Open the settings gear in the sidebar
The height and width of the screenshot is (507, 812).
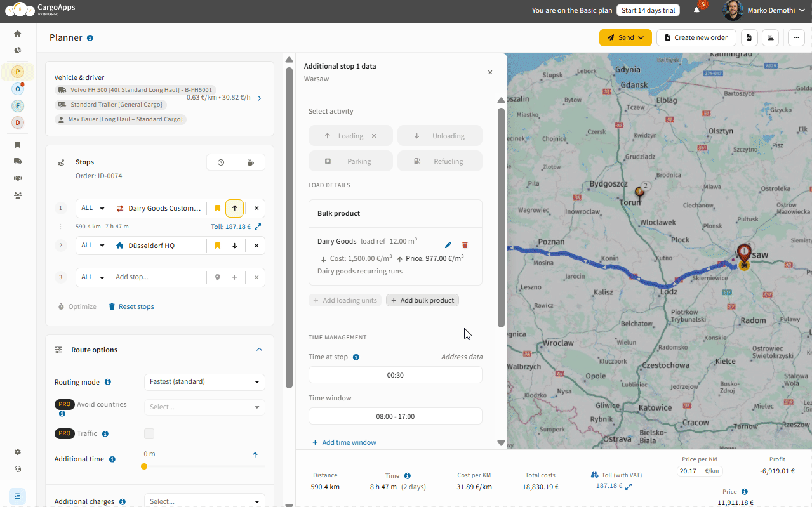click(x=18, y=452)
